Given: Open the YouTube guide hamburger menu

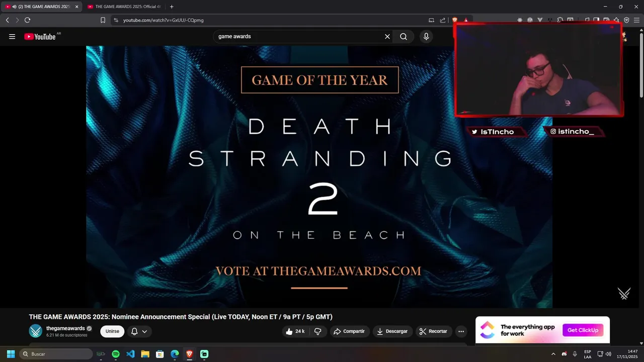Looking at the screenshot, I should [x=12, y=36].
